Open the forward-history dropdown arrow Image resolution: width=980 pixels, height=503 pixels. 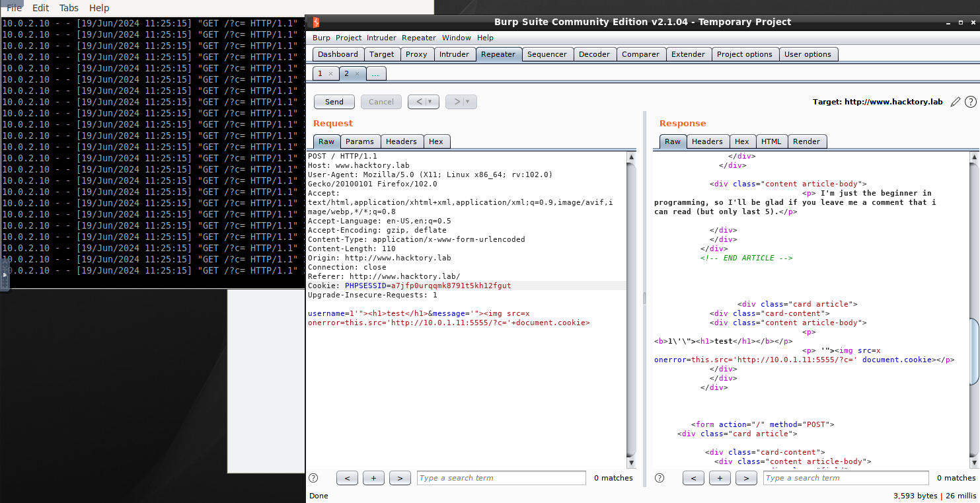(469, 102)
